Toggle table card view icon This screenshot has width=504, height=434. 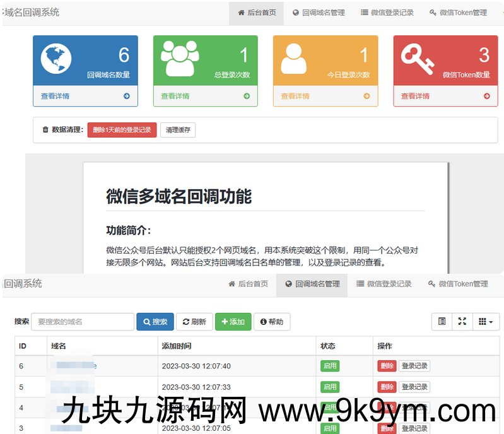(442, 322)
